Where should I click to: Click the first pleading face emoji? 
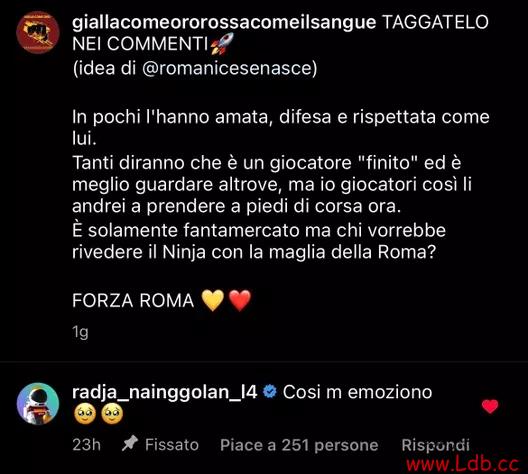pos(85,414)
